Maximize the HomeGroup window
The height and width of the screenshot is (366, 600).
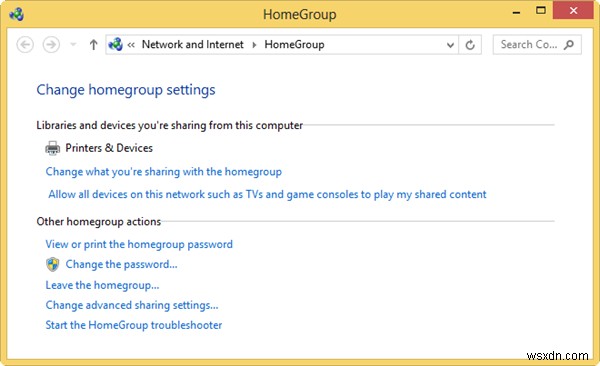tap(541, 11)
